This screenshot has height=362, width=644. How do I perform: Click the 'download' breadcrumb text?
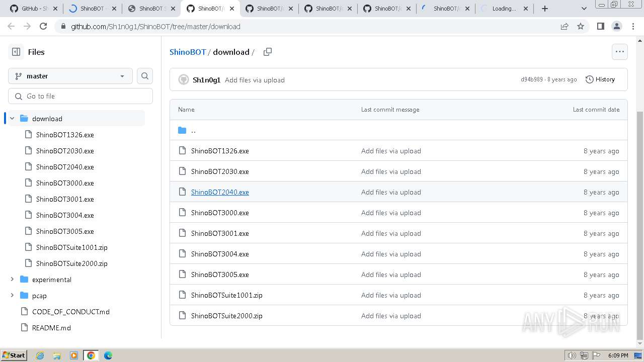[231, 52]
